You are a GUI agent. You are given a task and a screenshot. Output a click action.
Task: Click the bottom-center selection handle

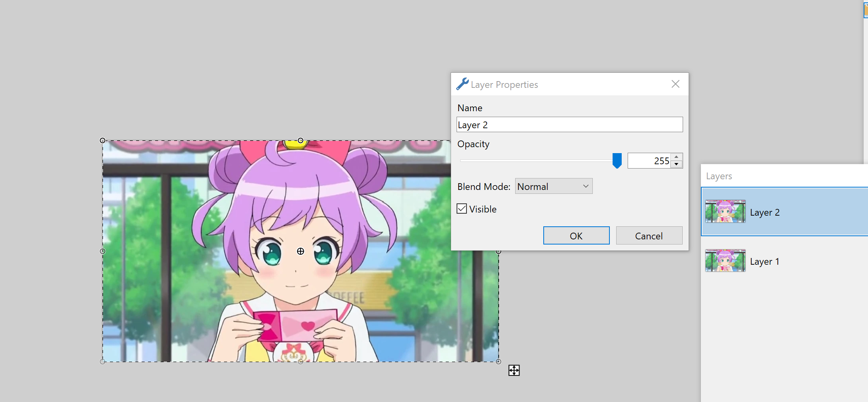[301, 361]
